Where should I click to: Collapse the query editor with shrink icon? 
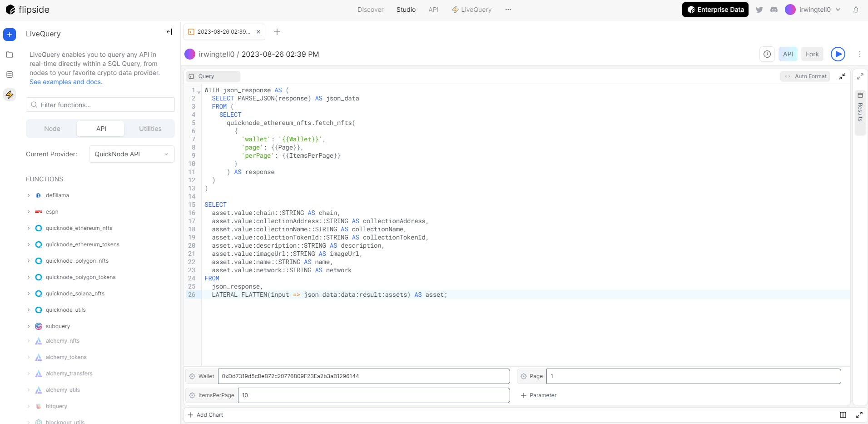(842, 76)
